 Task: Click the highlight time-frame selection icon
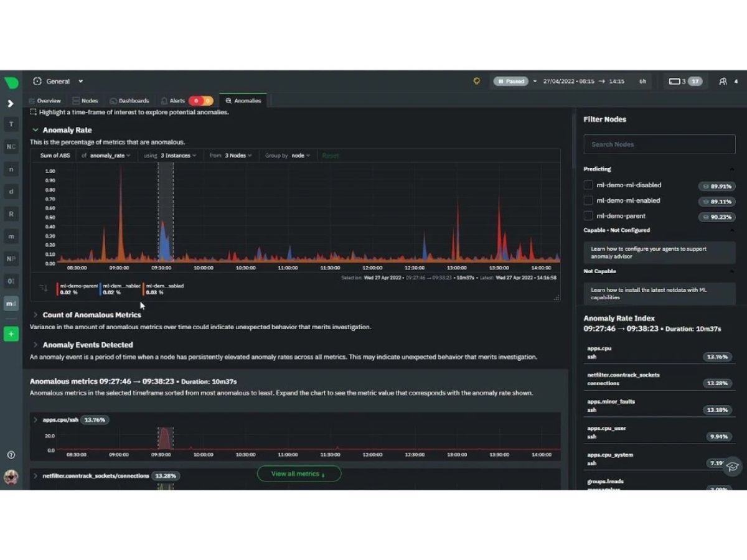pyautogui.click(x=34, y=112)
